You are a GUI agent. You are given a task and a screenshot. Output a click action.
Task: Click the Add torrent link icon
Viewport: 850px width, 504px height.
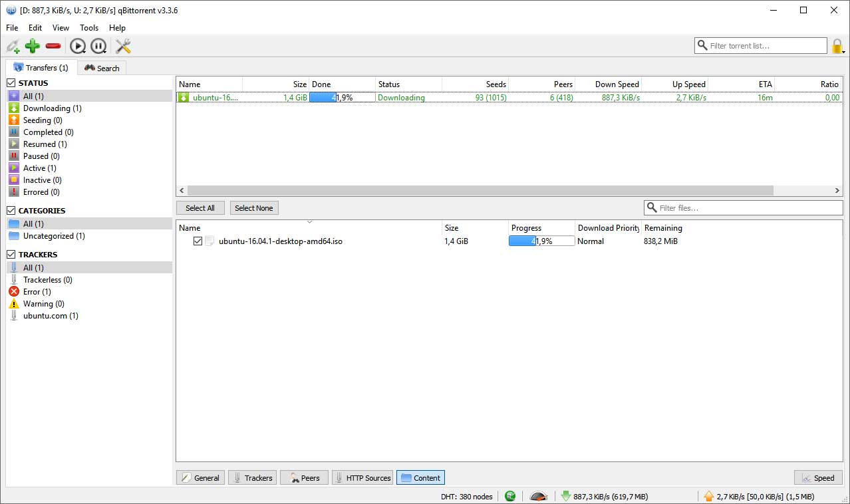(x=13, y=46)
